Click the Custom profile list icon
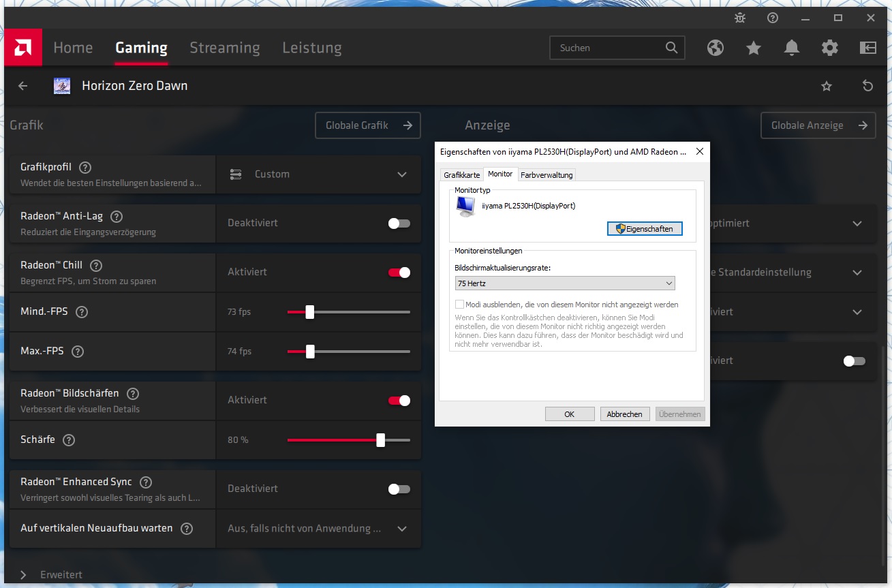Viewport: 892px width, 588px height. point(236,174)
